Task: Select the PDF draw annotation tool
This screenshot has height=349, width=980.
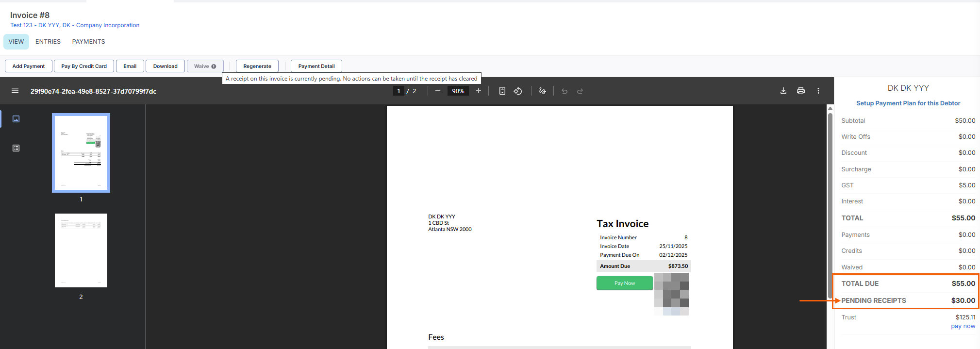Action: [543, 91]
